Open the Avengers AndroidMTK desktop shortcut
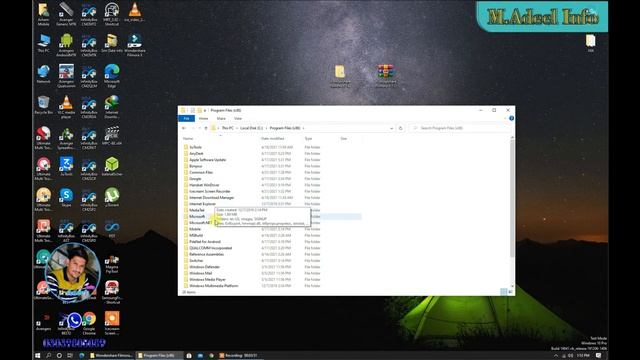 tap(66, 45)
